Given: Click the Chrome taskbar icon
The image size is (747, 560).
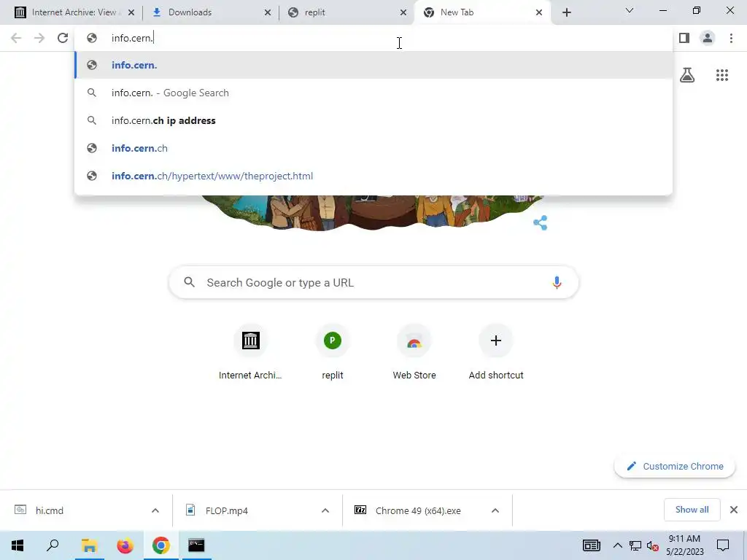Looking at the screenshot, I should [x=161, y=545].
